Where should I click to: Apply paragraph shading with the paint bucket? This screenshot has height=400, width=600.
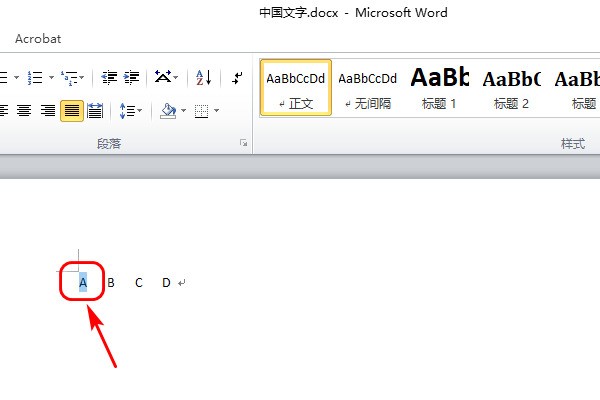(x=168, y=111)
